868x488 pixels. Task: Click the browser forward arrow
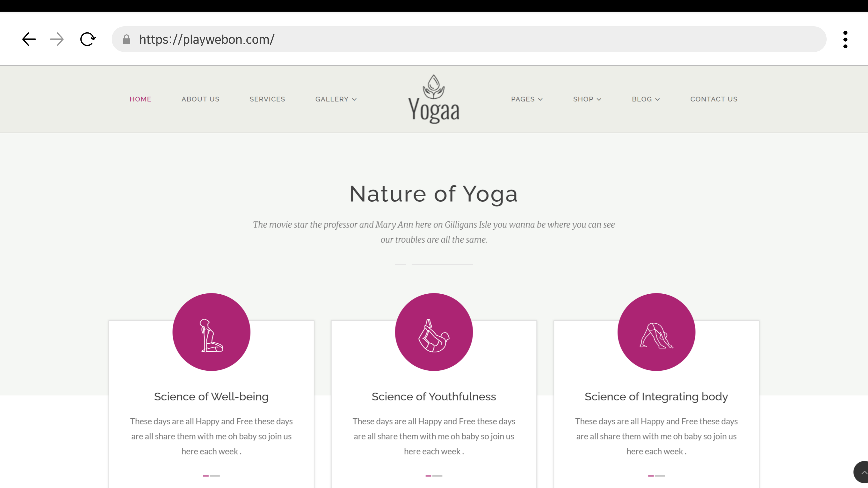pyautogui.click(x=57, y=39)
